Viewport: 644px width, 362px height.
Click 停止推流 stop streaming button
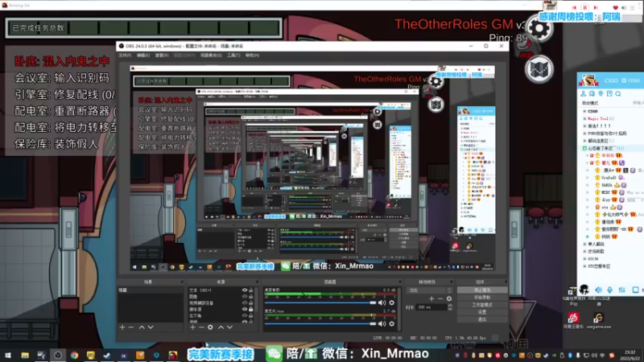pos(482,290)
